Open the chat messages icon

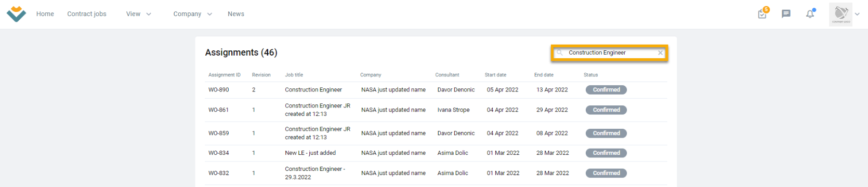click(786, 14)
